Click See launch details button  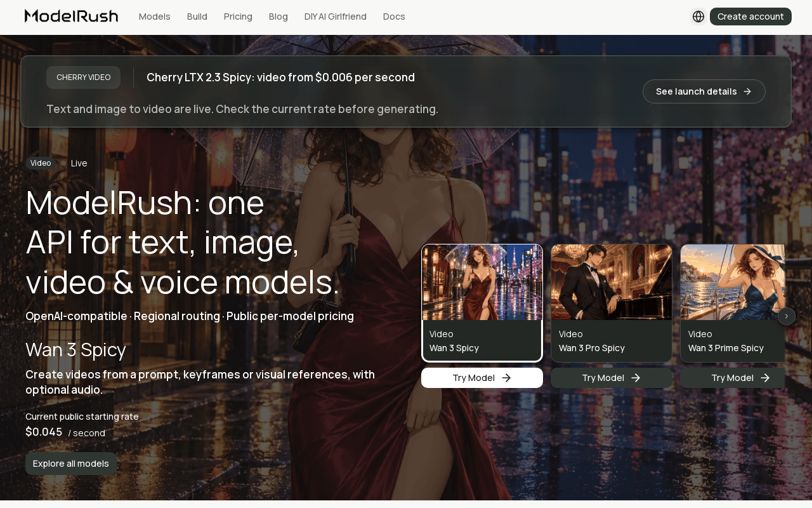pyautogui.click(x=704, y=91)
